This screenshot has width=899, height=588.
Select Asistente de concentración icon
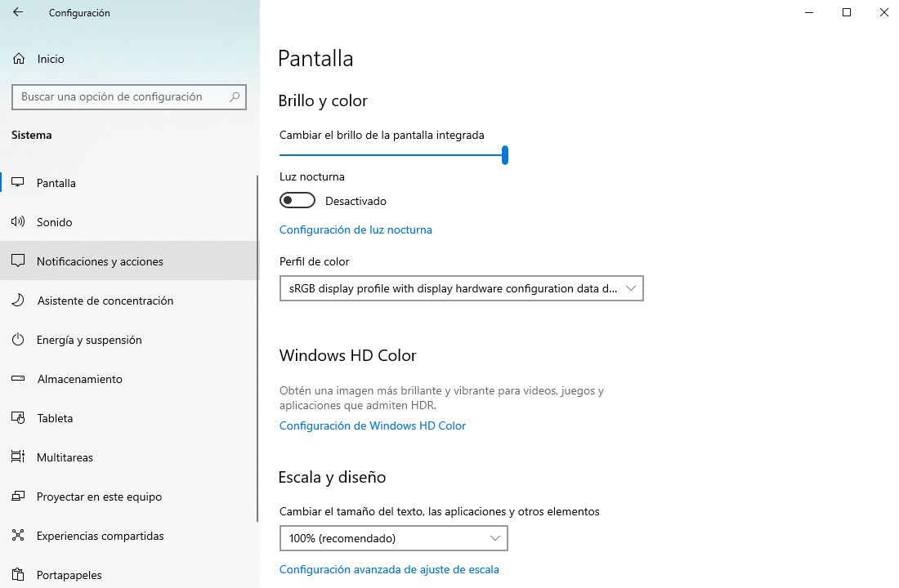[18, 300]
